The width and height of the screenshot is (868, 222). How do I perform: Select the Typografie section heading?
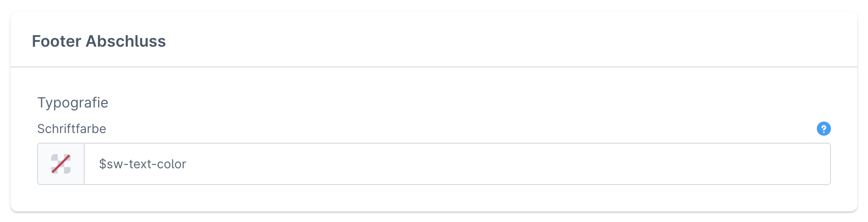[x=73, y=103]
